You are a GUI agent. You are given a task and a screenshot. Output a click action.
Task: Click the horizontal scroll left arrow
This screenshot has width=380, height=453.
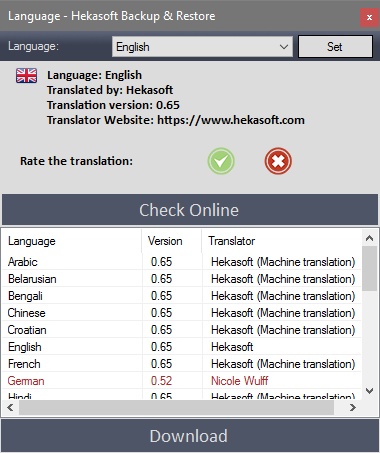pyautogui.click(x=10, y=407)
